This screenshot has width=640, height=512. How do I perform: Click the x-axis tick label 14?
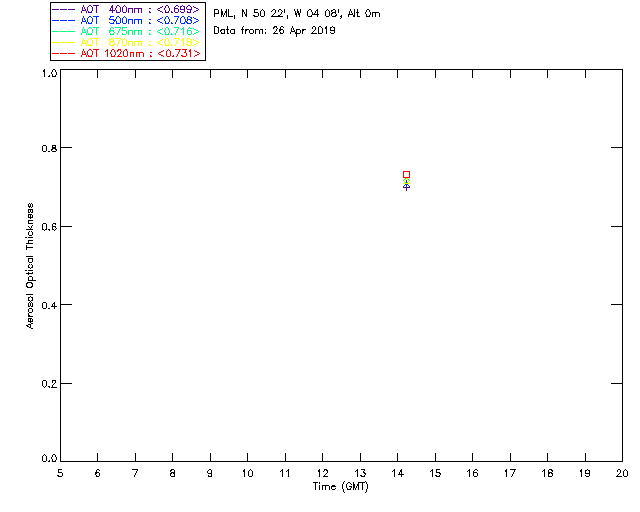coord(398,473)
